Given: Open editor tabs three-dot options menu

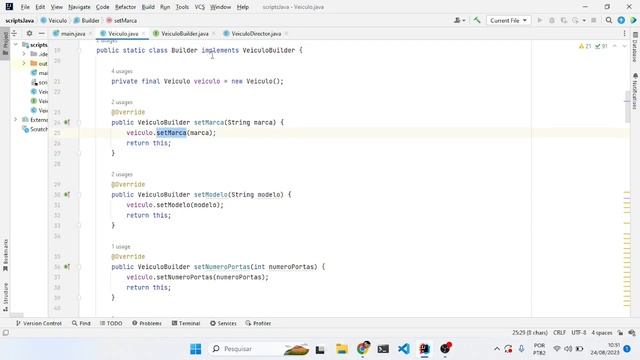Looking at the screenshot, I should click(624, 33).
